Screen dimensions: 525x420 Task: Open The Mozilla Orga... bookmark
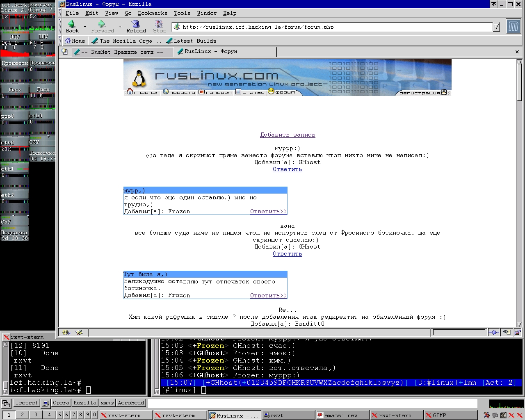tap(126, 41)
